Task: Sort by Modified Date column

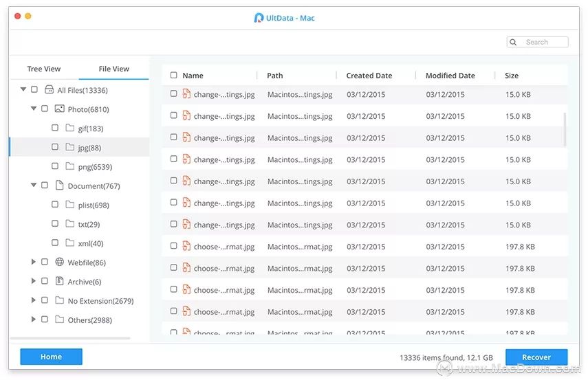Action: click(450, 76)
